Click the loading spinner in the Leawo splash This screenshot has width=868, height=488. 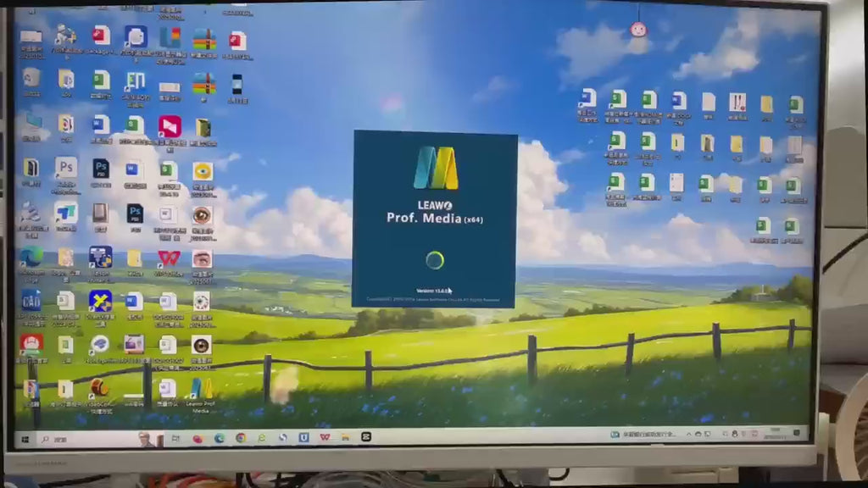coord(435,260)
